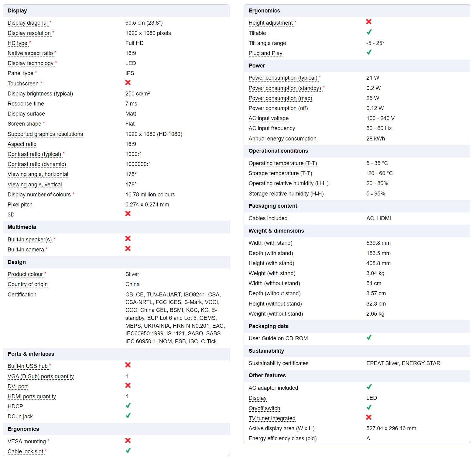
Task: Open the HDMI ports quantity link
Action: pos(32,396)
